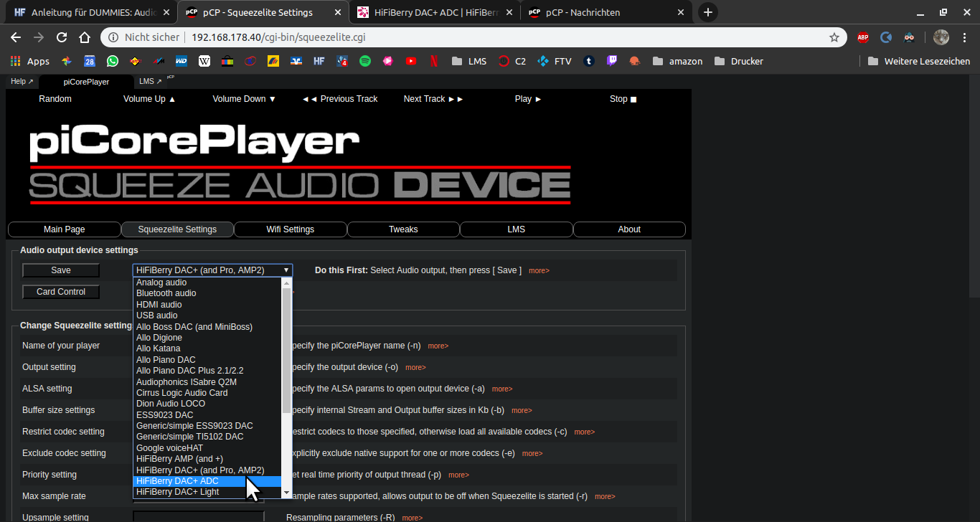Click Volume Down

(x=245, y=99)
